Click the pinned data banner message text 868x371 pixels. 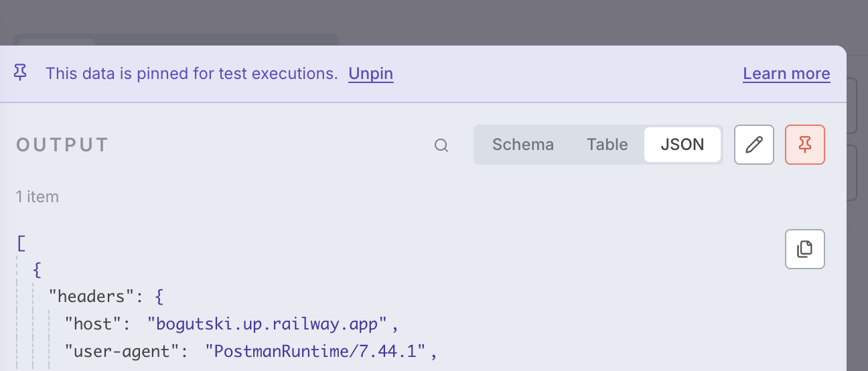click(x=192, y=74)
